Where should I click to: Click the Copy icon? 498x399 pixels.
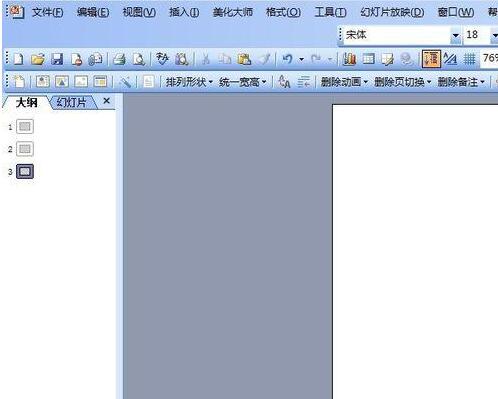click(225, 60)
